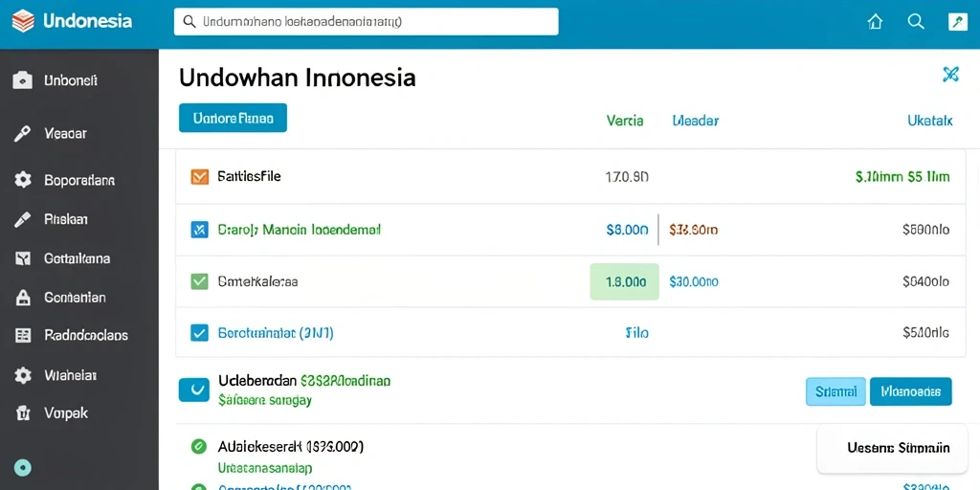This screenshot has height=490, width=980.
Task: Click the Berotuanatat blue link
Action: (x=275, y=333)
